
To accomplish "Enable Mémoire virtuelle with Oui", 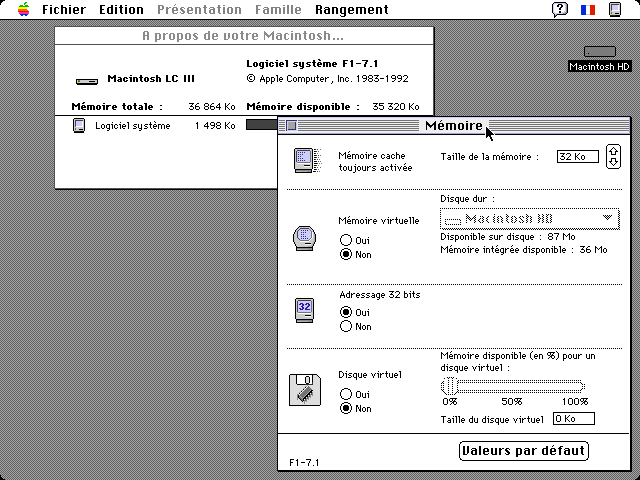I will point(355,240).
